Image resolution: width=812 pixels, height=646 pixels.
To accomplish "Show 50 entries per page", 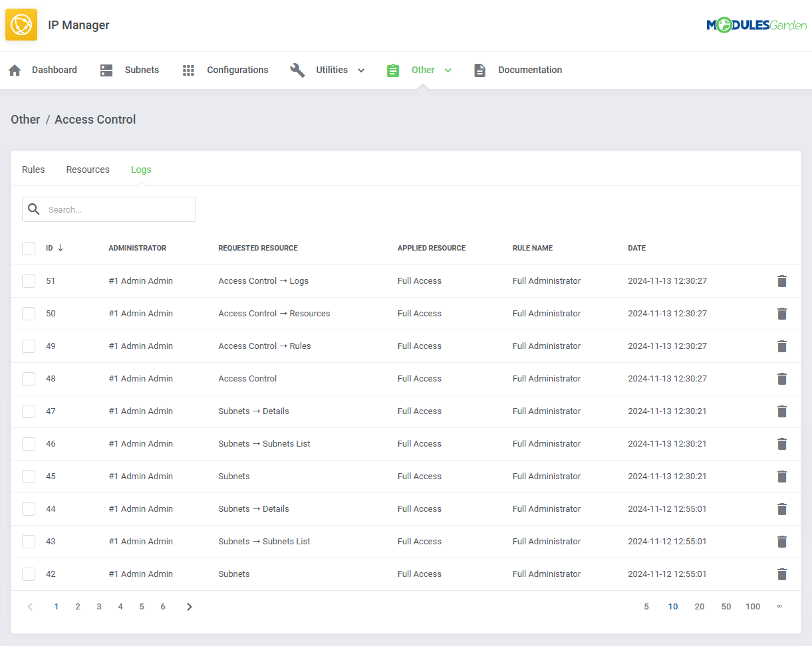I will pos(726,607).
